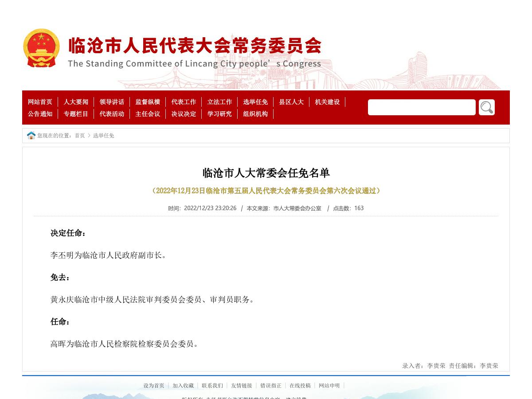Click source text 市人大常委会办公室
This screenshot has height=399, width=532.
(297, 208)
